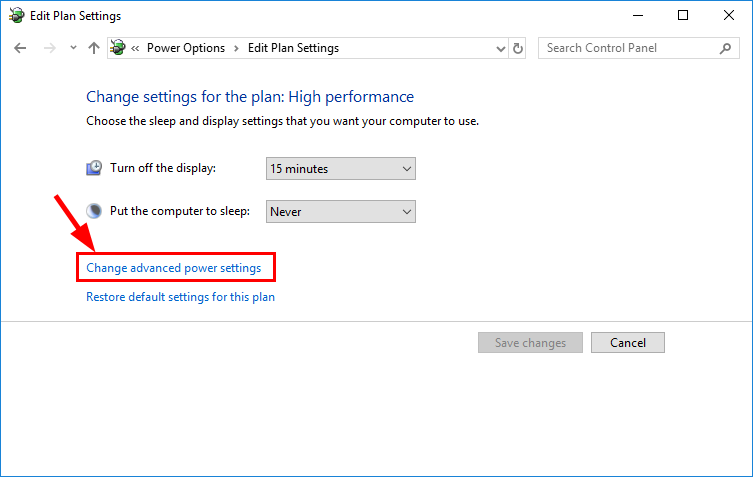
Task: Expand the breadcrumb overflow double chevron
Action: [135, 48]
